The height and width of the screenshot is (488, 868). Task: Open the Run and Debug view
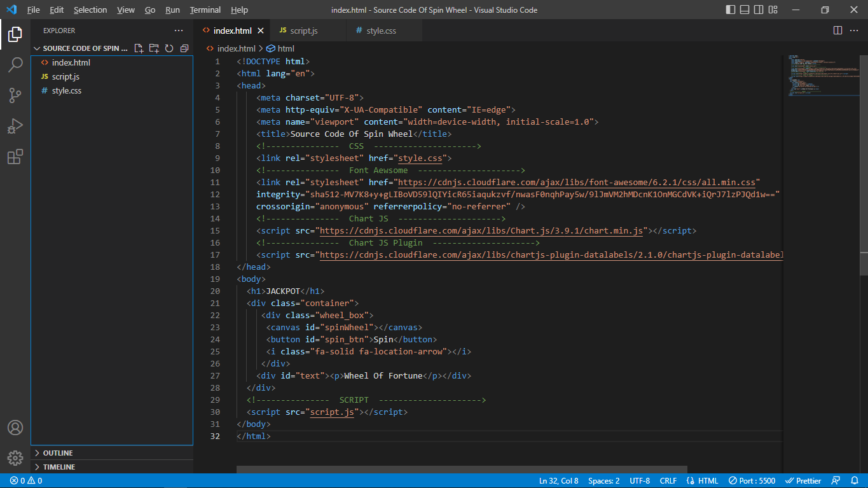pyautogui.click(x=15, y=126)
